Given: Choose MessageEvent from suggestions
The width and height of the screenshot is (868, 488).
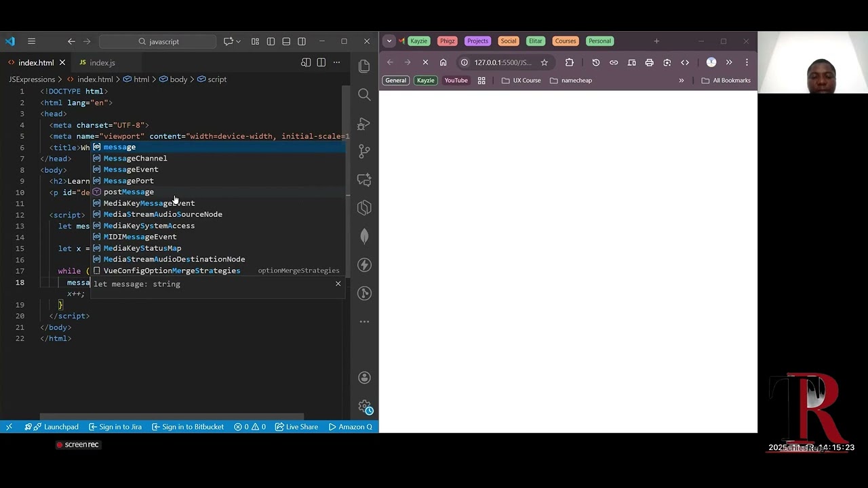Looking at the screenshot, I should (x=219, y=169).
